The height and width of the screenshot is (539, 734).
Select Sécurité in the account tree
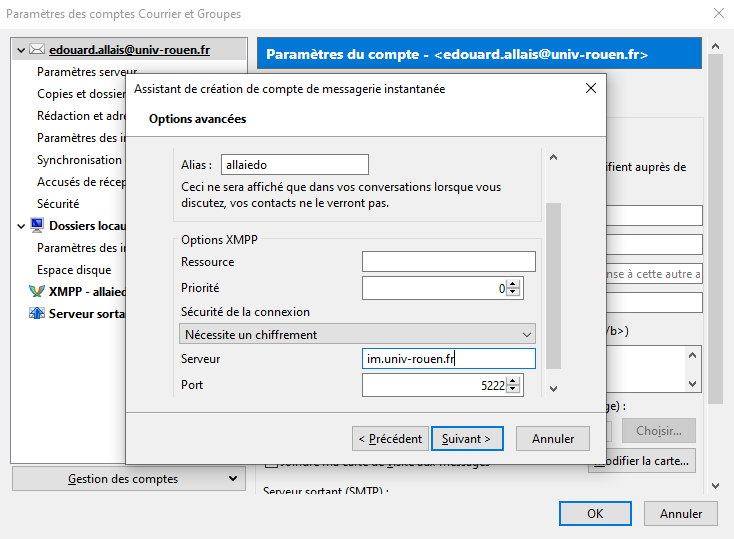(58, 203)
